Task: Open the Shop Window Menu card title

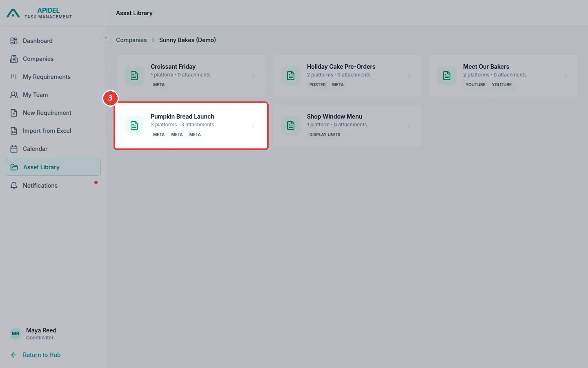Action: click(x=334, y=117)
